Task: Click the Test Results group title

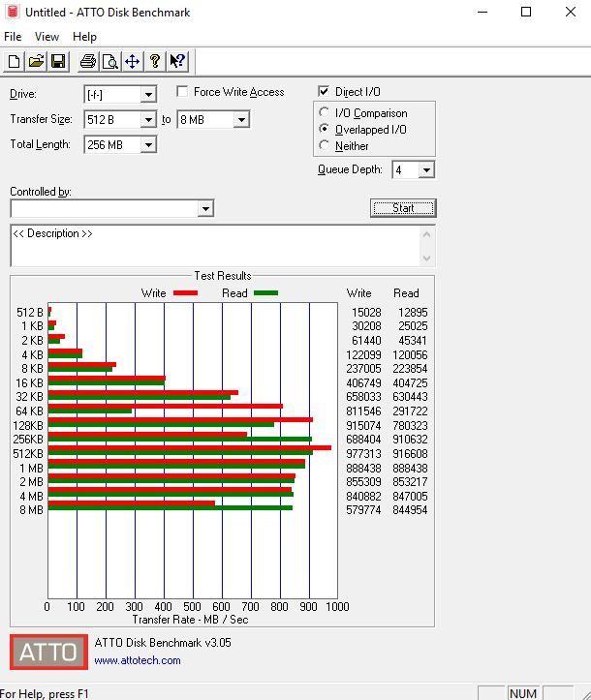Action: [223, 276]
